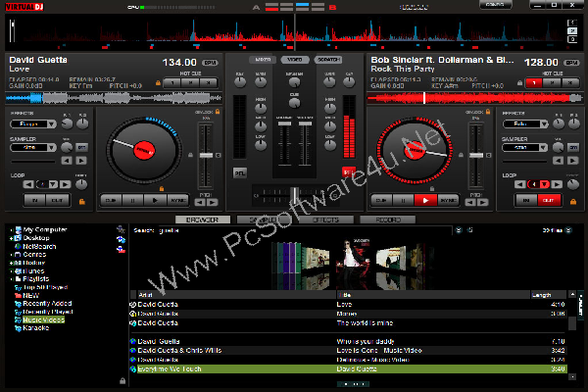Sync the left deck tempo
This screenshot has width=588, height=392.
click(x=177, y=200)
